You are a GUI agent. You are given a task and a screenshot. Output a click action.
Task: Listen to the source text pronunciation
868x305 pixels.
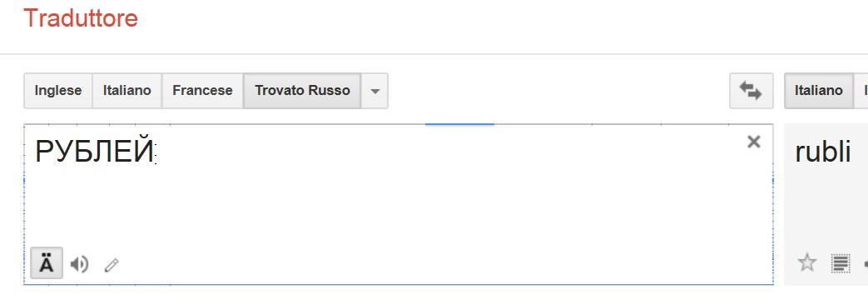click(x=79, y=264)
